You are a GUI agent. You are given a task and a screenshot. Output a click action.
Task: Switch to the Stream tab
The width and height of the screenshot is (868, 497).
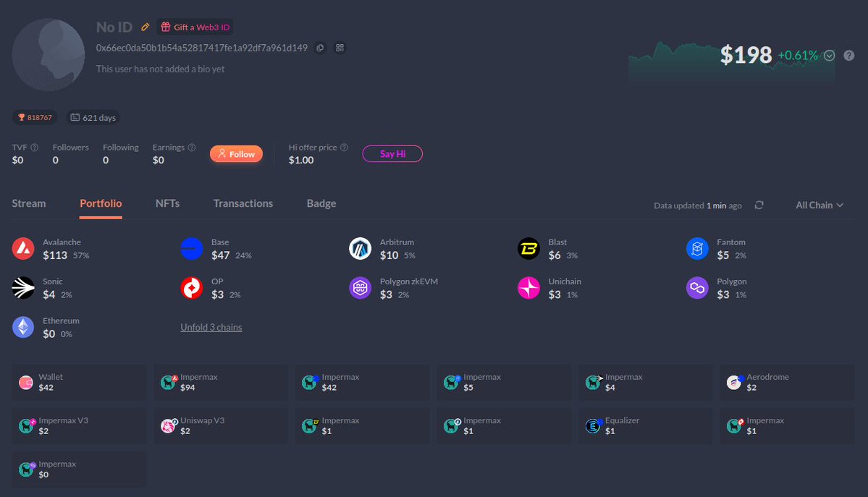(29, 204)
